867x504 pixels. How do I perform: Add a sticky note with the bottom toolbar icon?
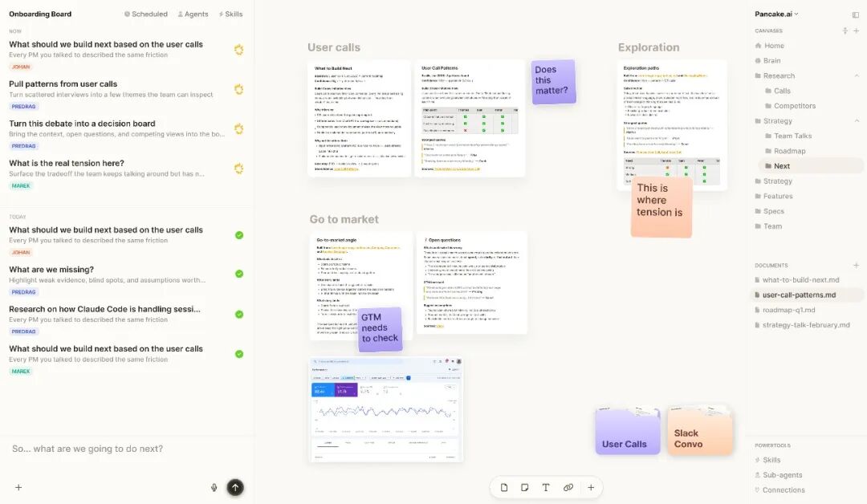tap(525, 487)
